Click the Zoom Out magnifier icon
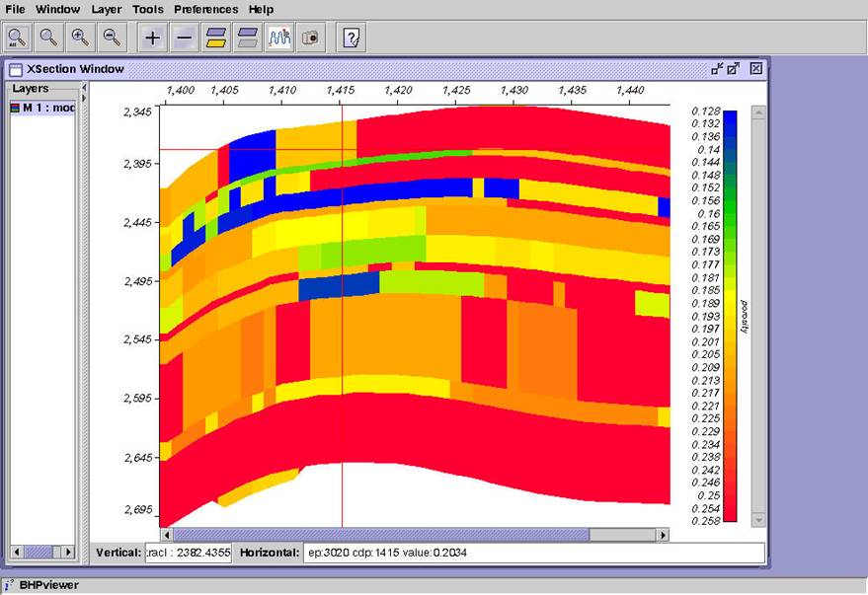This screenshot has width=868, height=595. point(113,37)
